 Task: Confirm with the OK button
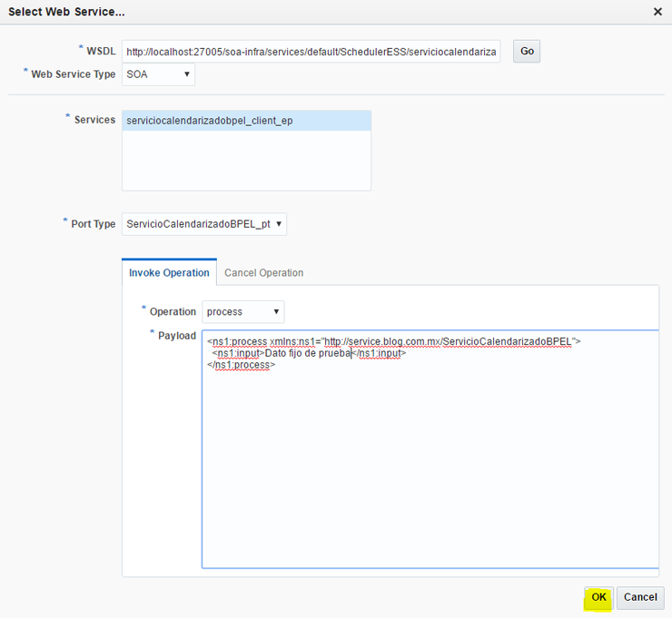tap(598, 597)
